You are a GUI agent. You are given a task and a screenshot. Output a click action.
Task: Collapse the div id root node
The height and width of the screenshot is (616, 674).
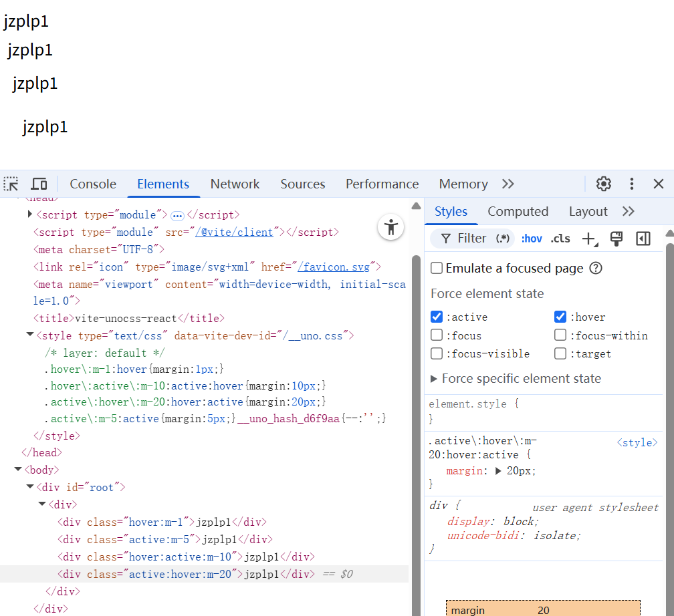29,486
